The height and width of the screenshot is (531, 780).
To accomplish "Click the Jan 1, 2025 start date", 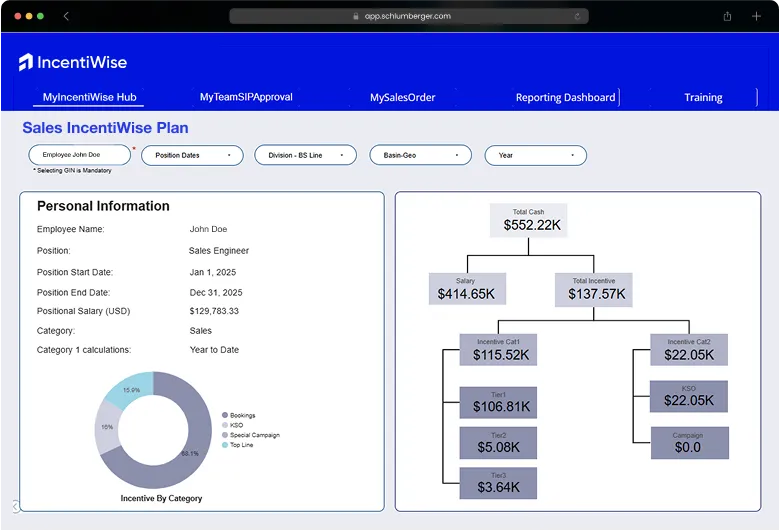I will 212,272.
